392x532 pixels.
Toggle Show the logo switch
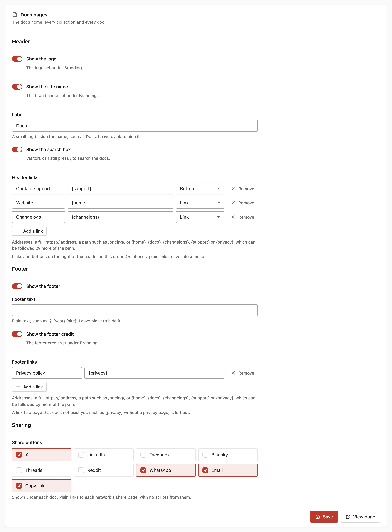(17, 59)
